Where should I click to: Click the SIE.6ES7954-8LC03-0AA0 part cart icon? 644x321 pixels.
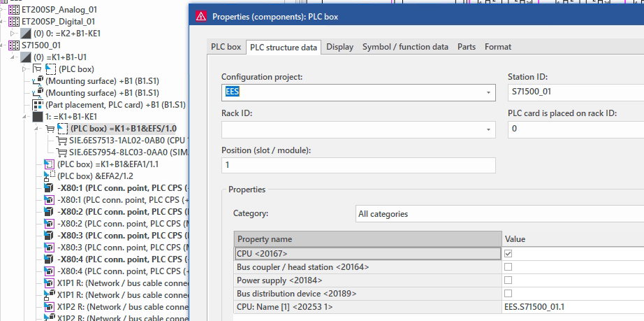pos(61,152)
